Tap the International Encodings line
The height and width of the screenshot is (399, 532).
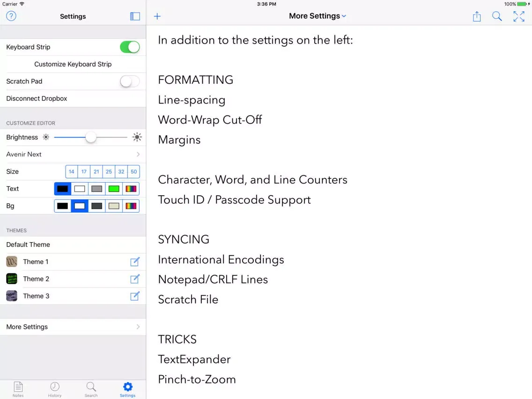click(x=221, y=259)
